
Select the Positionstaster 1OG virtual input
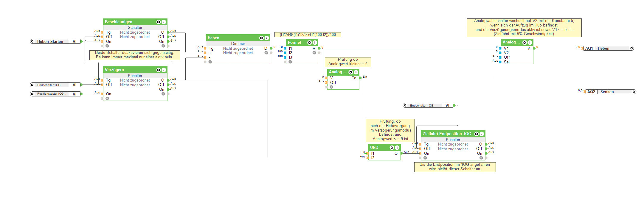tap(55, 94)
